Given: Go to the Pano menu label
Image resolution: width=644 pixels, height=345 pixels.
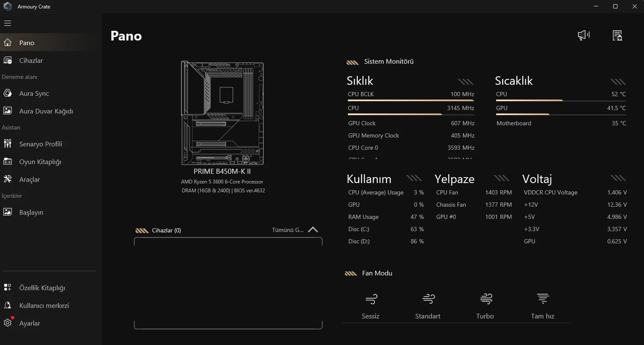Looking at the screenshot, I should (27, 43).
